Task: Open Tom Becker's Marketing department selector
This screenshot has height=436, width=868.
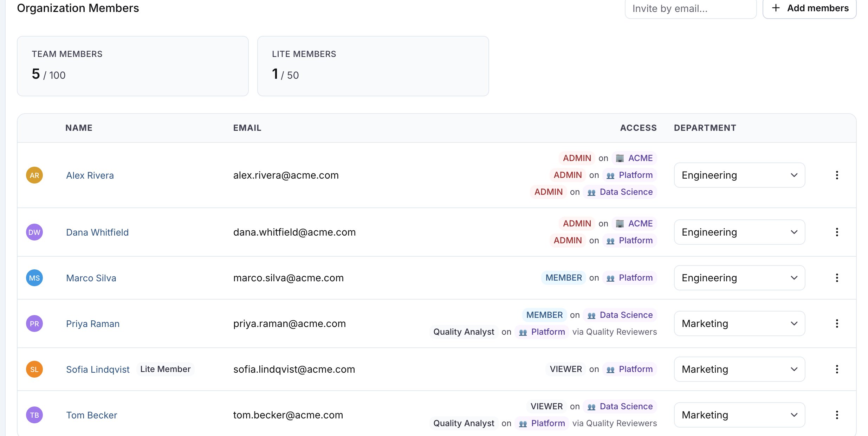Action: 739,415
